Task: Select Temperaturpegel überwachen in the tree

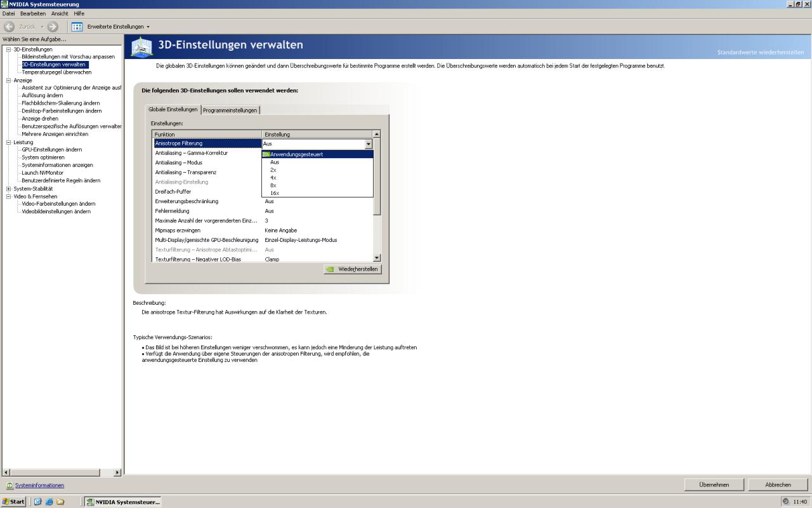Action: point(56,72)
